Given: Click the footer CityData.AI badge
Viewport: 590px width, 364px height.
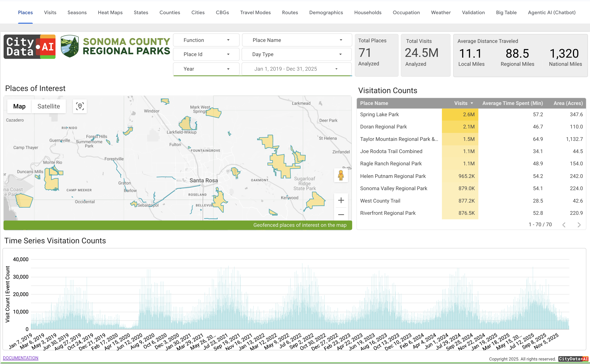Looking at the screenshot, I should click(x=573, y=359).
